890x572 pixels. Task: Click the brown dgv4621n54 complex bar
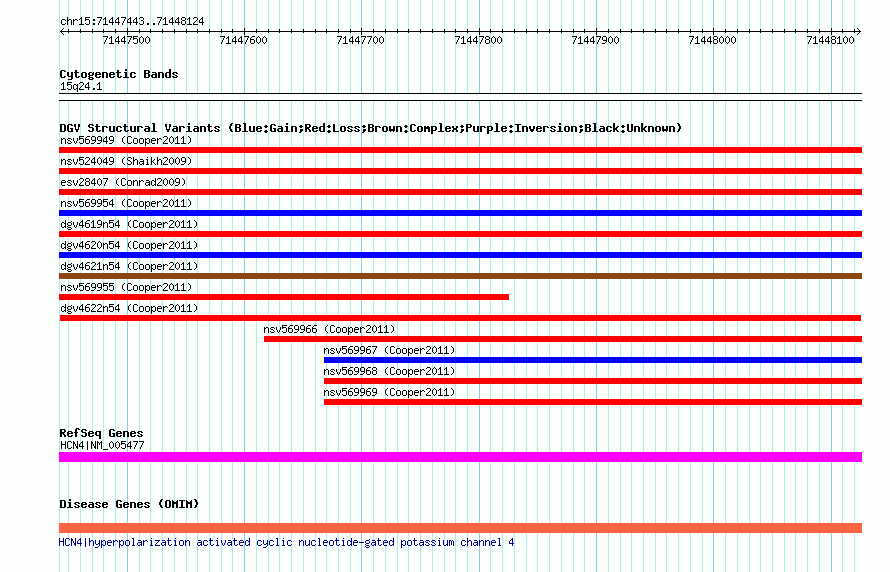[x=460, y=276]
